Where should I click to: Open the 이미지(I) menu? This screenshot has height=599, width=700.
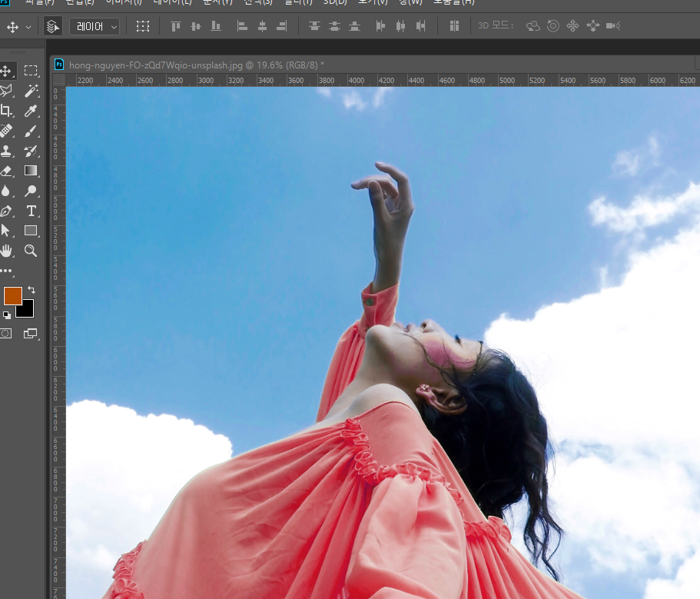pyautogui.click(x=124, y=2)
